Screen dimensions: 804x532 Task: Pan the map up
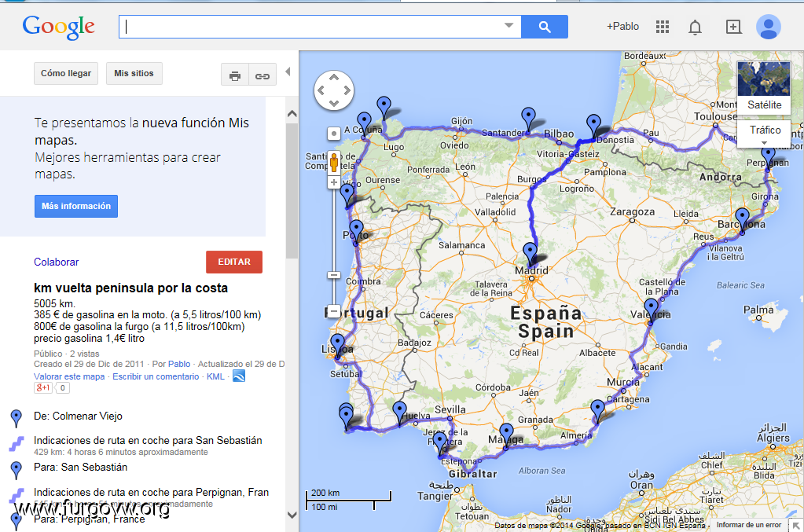point(334,77)
